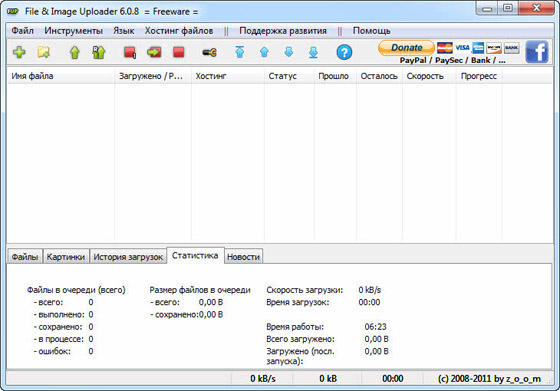
Task: Click the (c) 2008-2011 by z_o_o_m text
Action: (x=489, y=379)
